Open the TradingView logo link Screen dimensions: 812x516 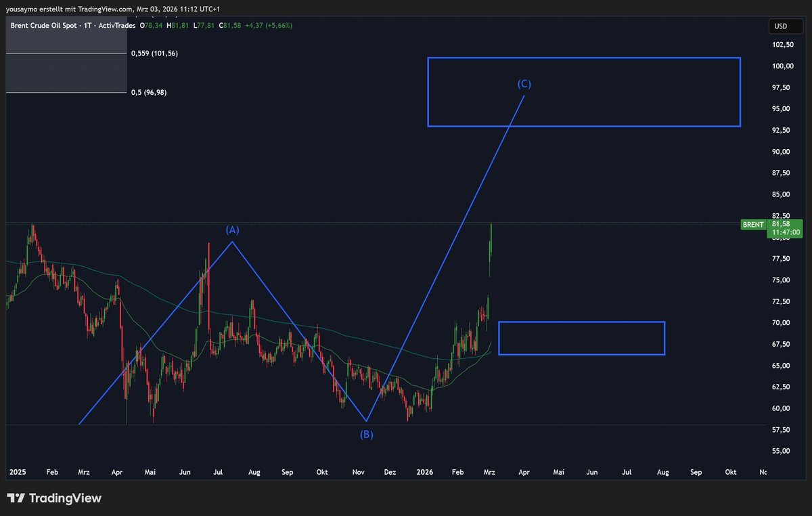[x=54, y=498]
